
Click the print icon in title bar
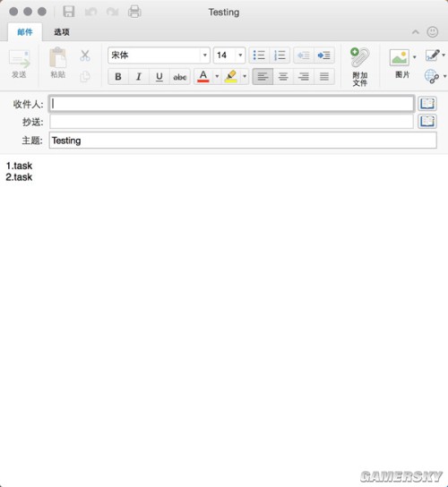[x=134, y=12]
